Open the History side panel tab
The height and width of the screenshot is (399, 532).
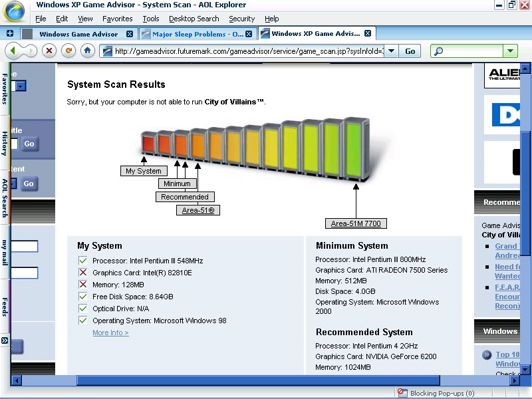tap(5, 143)
